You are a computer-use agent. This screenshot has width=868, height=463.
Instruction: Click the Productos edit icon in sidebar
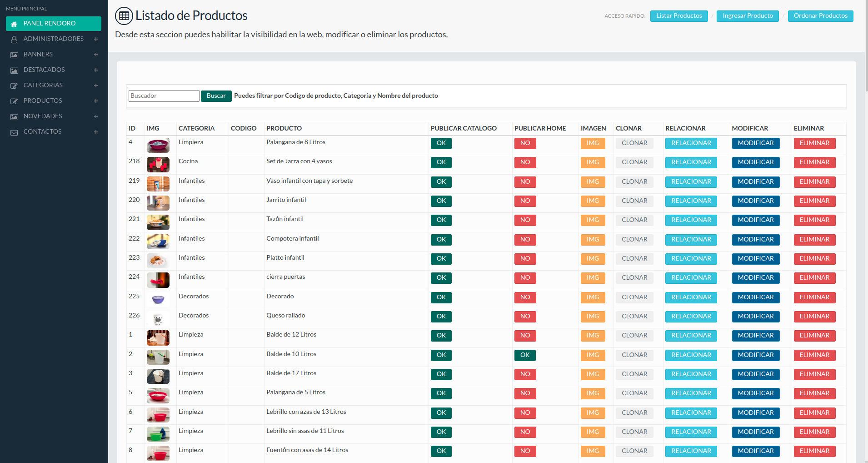tap(14, 101)
